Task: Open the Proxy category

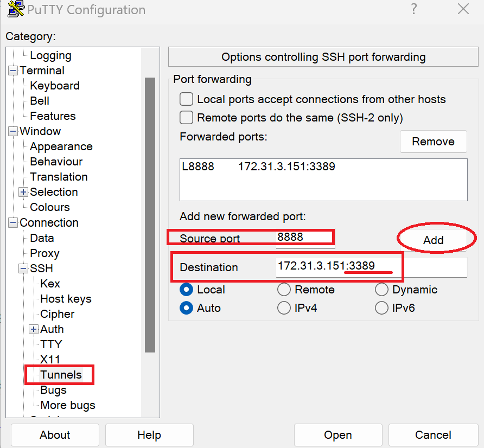Action: 44,253
